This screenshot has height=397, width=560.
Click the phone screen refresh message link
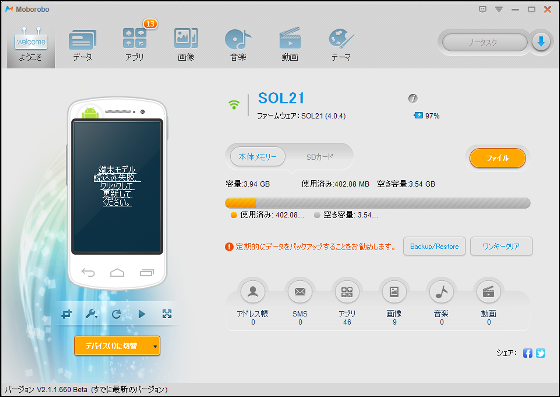117,186
